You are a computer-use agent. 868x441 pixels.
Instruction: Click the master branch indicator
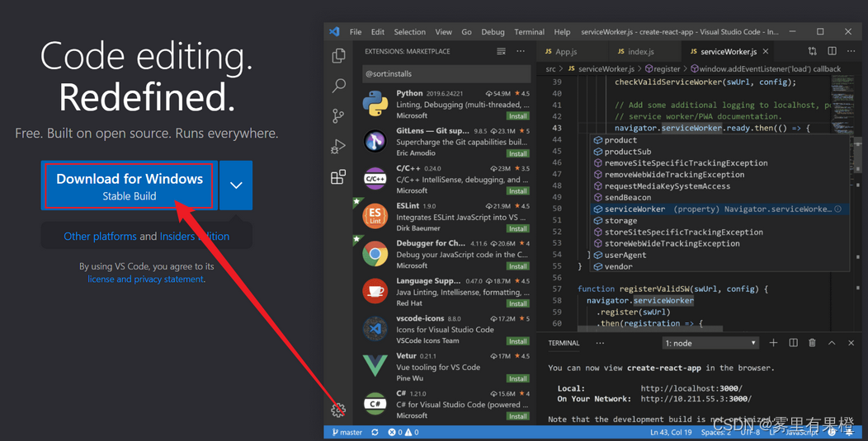click(x=347, y=432)
